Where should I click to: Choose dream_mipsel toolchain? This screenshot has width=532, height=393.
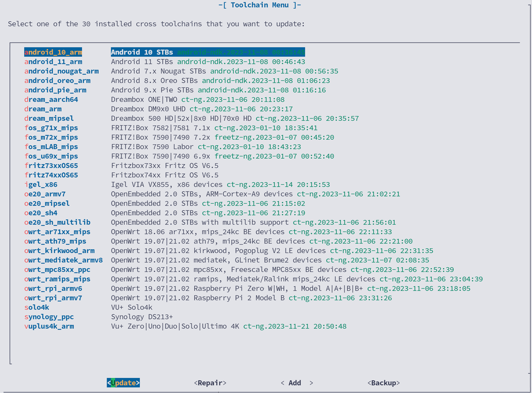[49, 118]
